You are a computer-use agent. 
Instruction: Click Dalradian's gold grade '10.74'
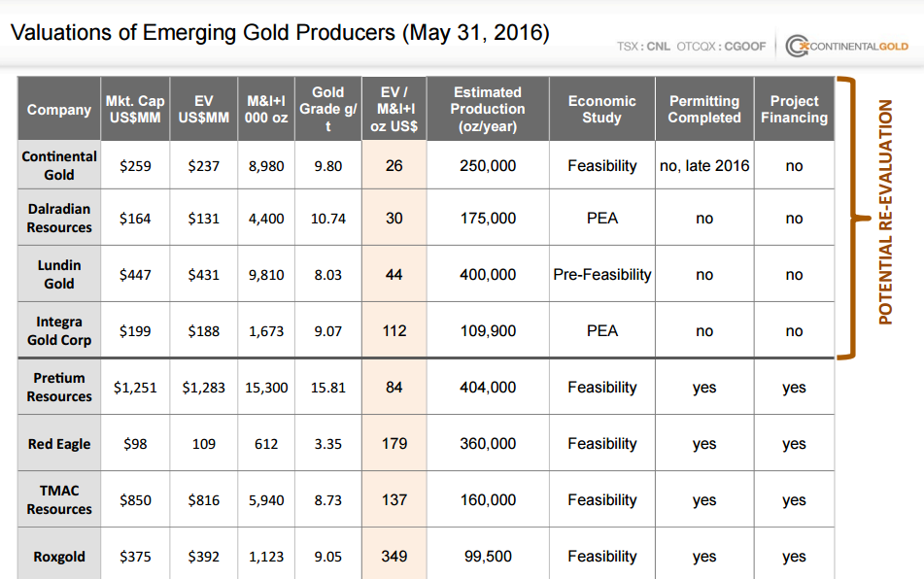pyautogui.click(x=327, y=219)
